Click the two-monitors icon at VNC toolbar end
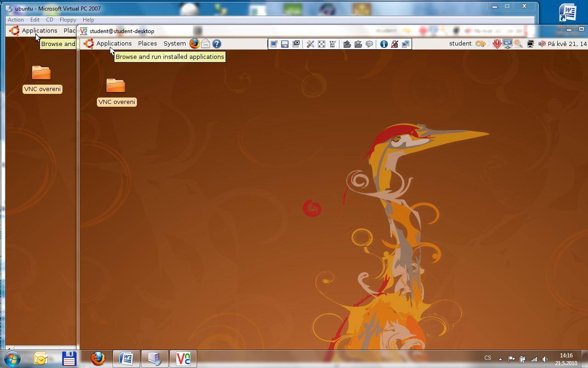The height and width of the screenshot is (368, 588). 406,44
